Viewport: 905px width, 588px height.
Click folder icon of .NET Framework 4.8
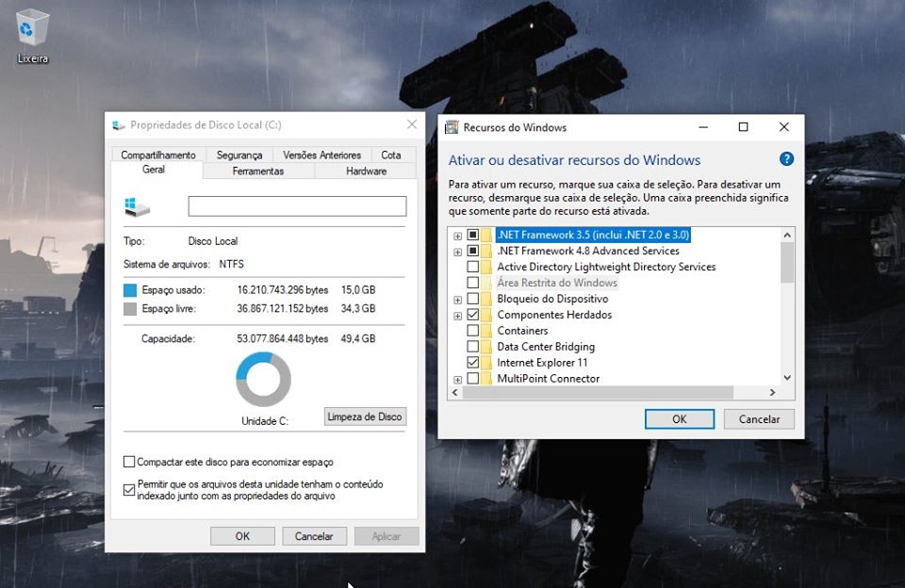[486, 251]
